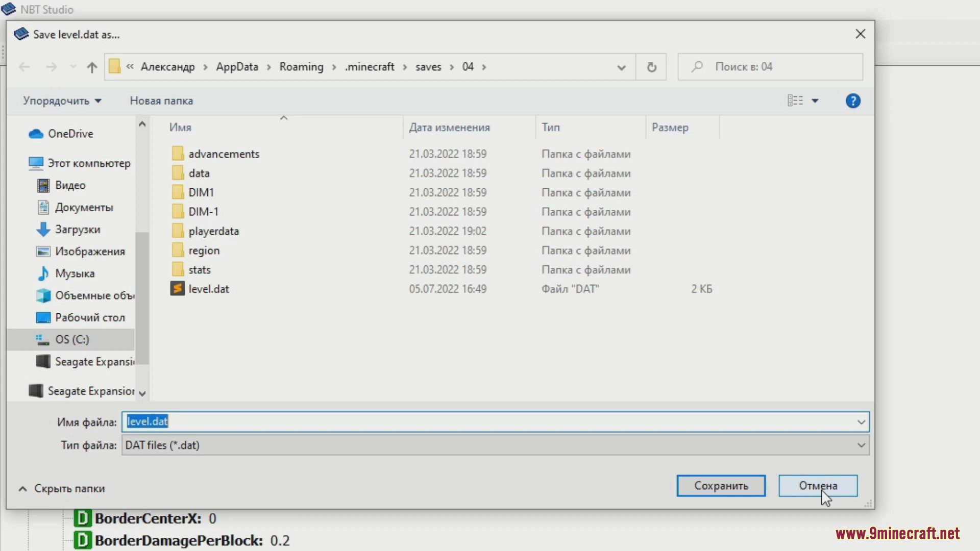Refresh the current folder view
This screenshot has height=551, width=980.
click(651, 67)
